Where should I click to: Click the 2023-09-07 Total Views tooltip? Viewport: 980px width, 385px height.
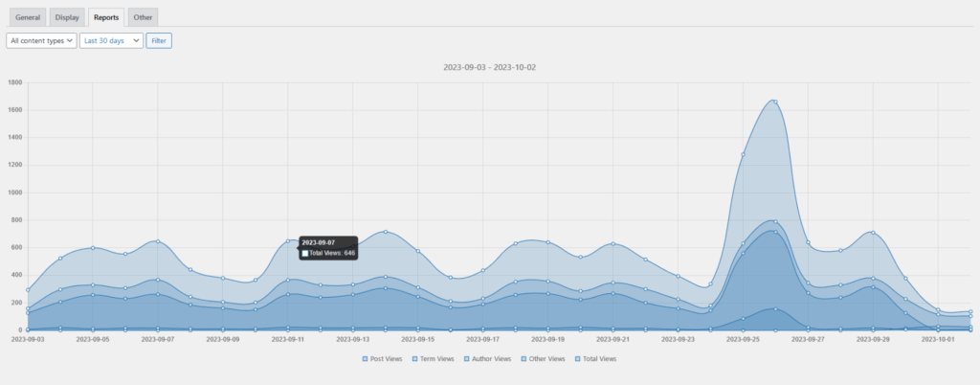[x=328, y=248]
